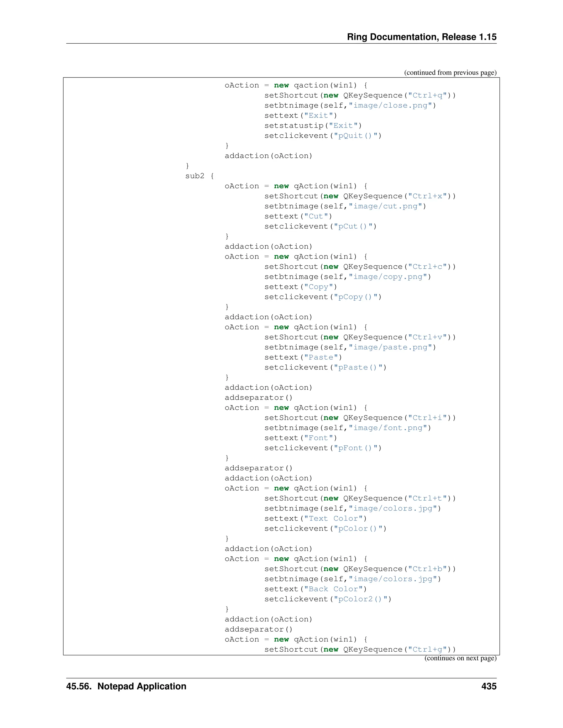Click the settext("Copy") line
The width and height of the screenshot is (563, 728).
pyautogui.click(x=300, y=287)
